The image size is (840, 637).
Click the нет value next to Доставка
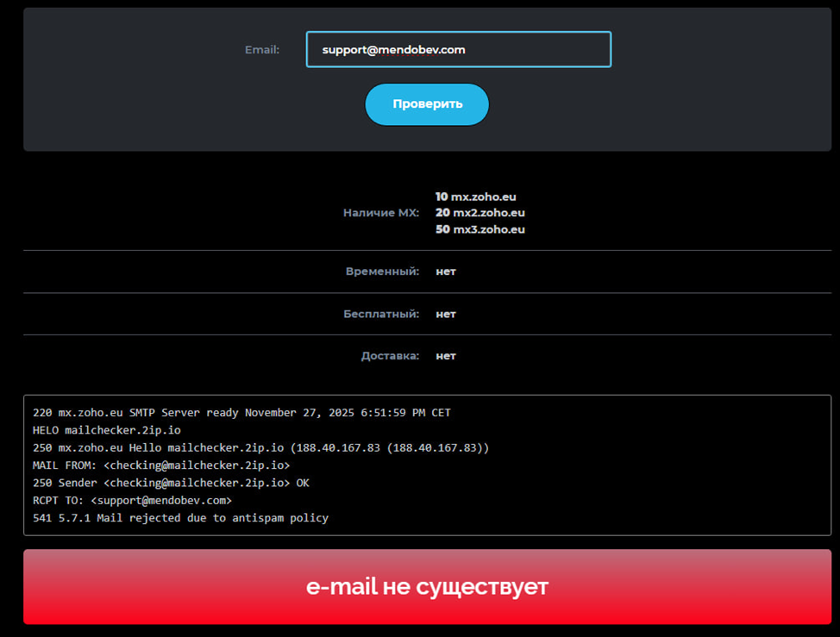[x=446, y=356]
